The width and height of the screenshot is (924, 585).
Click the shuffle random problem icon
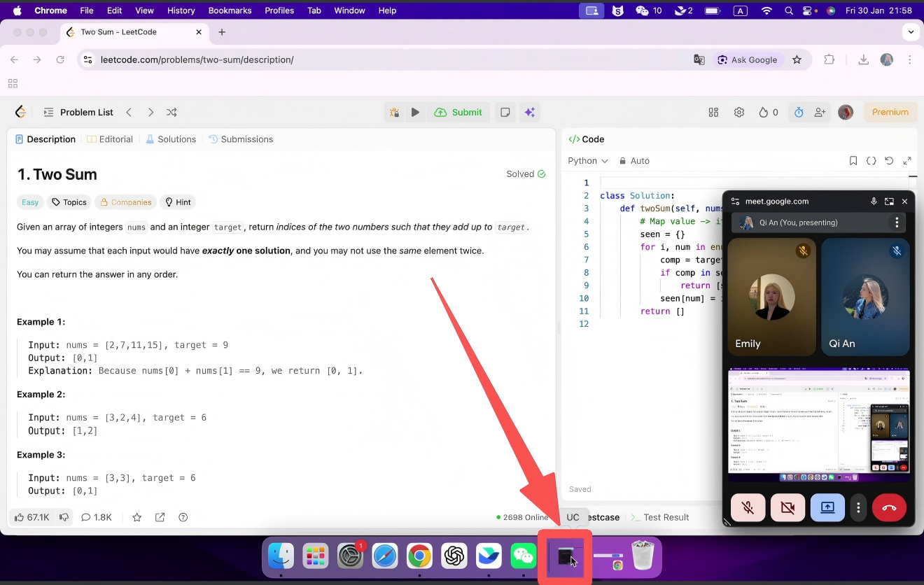click(171, 112)
